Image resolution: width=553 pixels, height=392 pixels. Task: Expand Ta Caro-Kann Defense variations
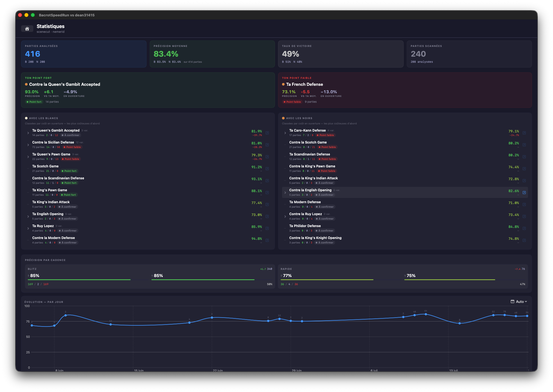point(285,133)
